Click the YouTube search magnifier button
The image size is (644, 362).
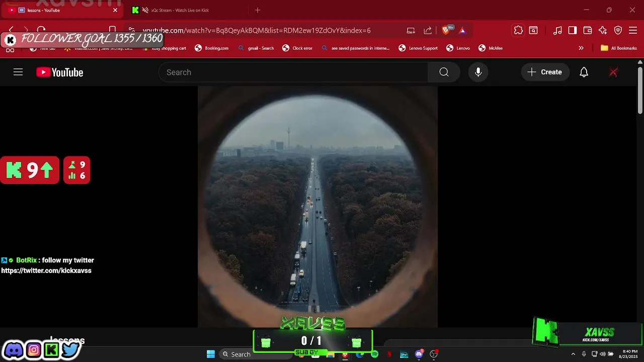[444, 72]
